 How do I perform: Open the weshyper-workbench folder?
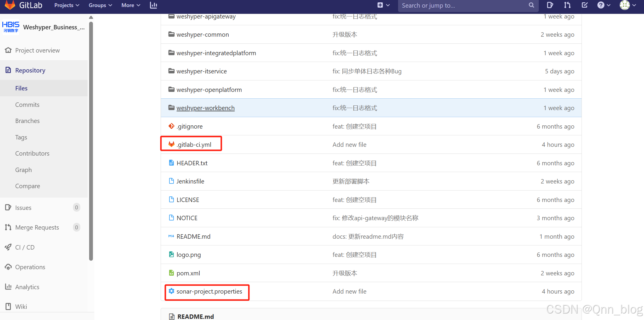[205, 108]
